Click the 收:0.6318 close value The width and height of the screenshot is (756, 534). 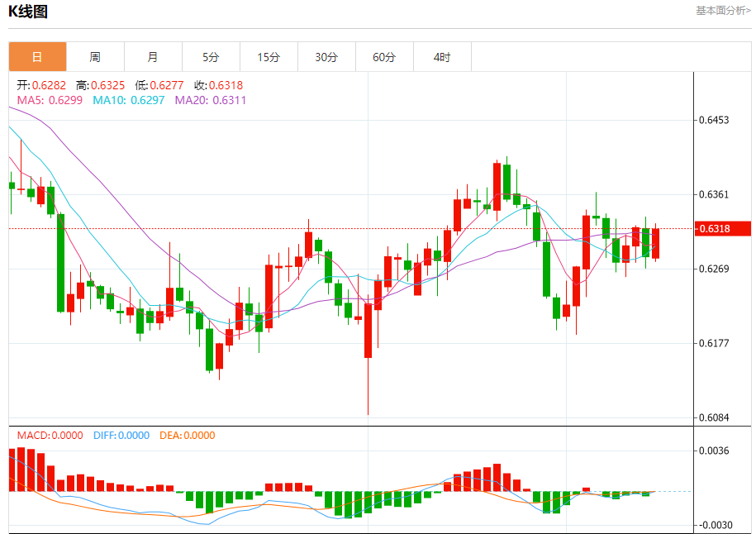click(218, 85)
